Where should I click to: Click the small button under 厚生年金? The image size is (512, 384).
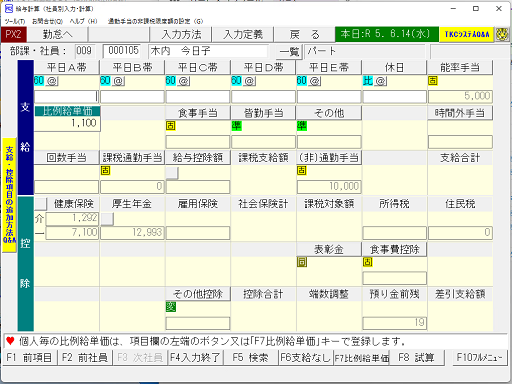click(107, 219)
